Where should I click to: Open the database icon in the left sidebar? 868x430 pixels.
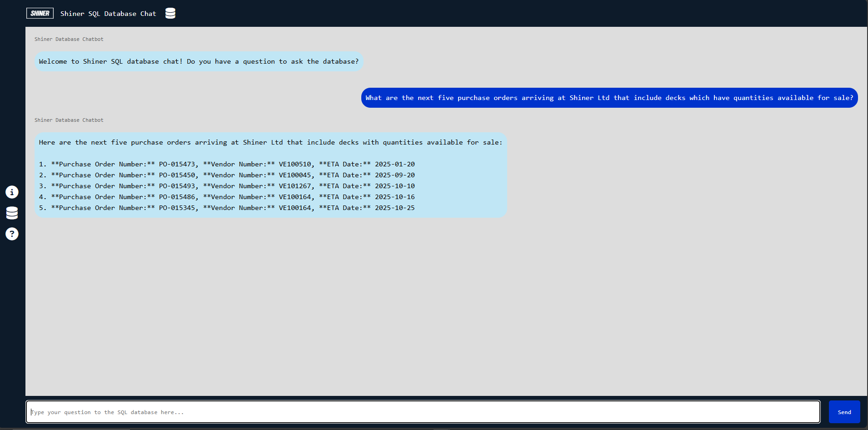pyautogui.click(x=12, y=213)
